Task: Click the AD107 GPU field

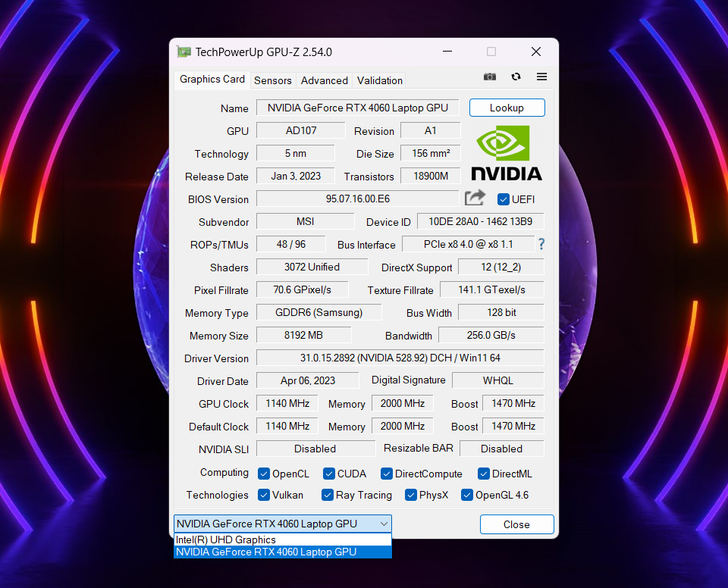Action: [301, 130]
